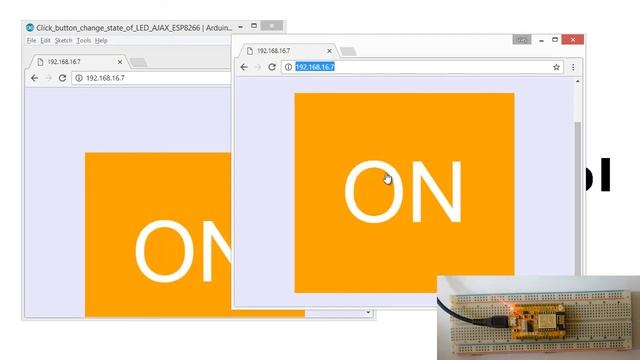The height and width of the screenshot is (360, 640).
Task: Open the Tools menu in Arduino window
Action: [84, 40]
